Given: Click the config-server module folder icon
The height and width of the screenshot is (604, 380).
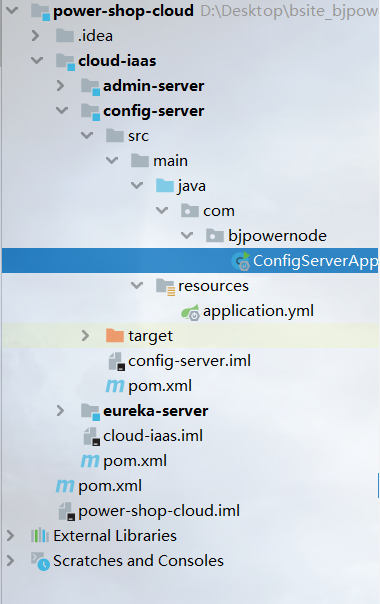Looking at the screenshot, I should tap(91, 112).
